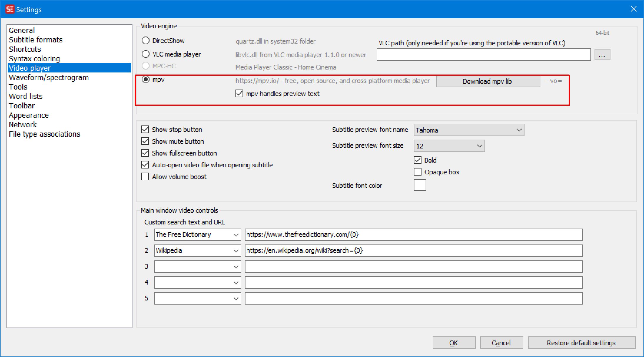Image resolution: width=644 pixels, height=357 pixels.
Task: Uncheck the Bold checkbox
Action: tap(418, 160)
